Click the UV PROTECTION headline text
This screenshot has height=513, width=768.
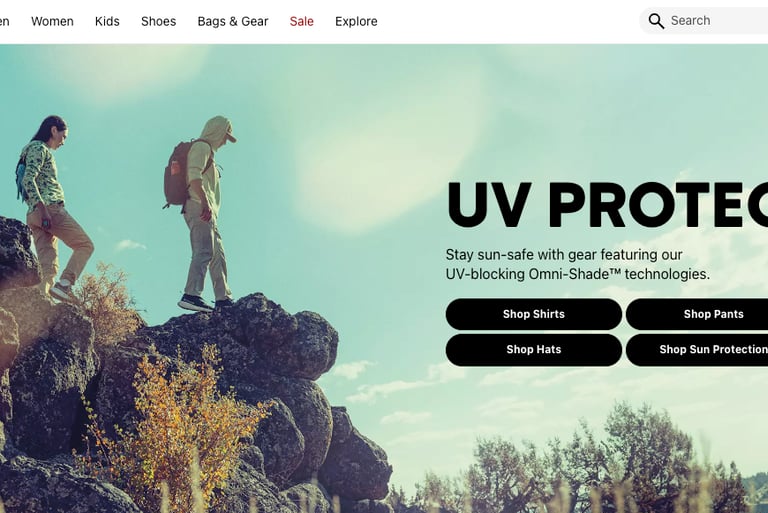coord(607,205)
